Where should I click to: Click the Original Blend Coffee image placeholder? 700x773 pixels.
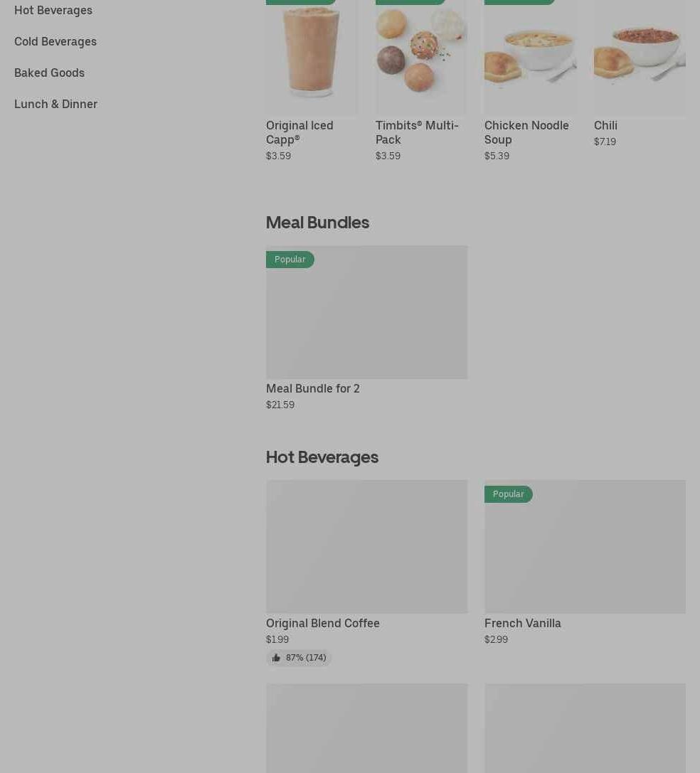click(x=366, y=547)
